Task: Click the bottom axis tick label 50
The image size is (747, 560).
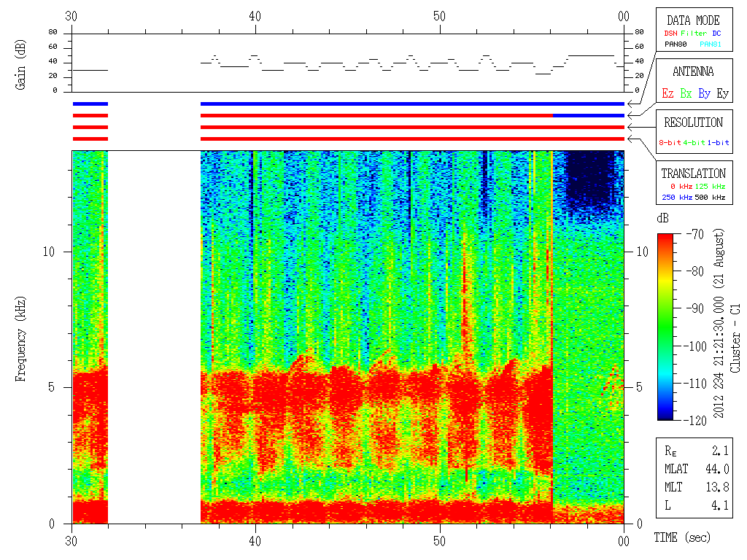Action: click(x=439, y=541)
